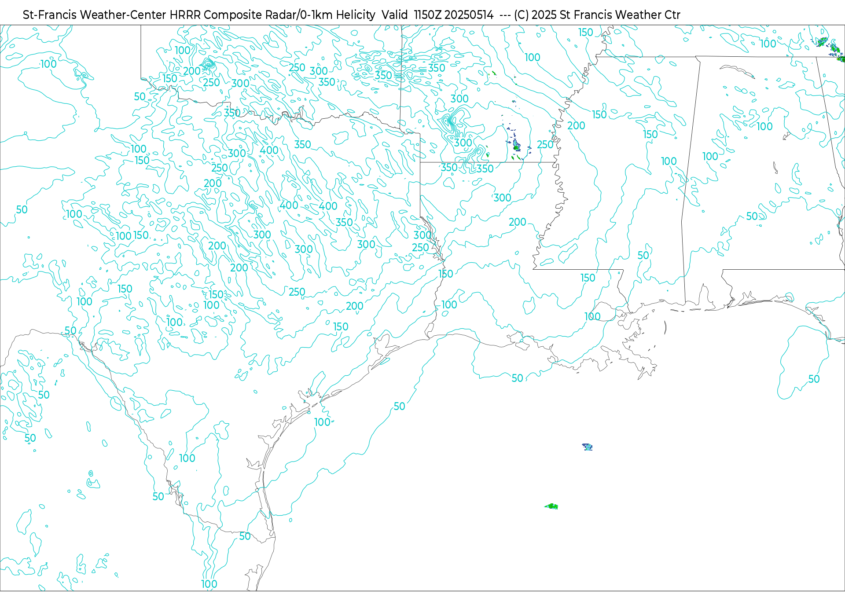Click the green radar echo in the Gulf
Screen dimensions: 845x616
tap(551, 506)
